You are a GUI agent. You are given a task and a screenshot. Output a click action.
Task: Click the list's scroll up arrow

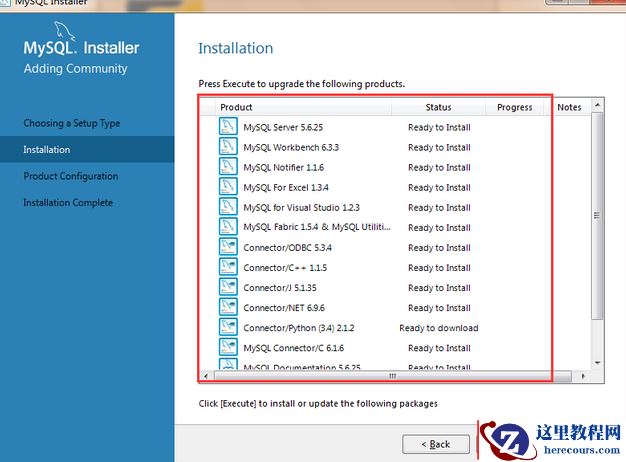pyautogui.click(x=597, y=105)
